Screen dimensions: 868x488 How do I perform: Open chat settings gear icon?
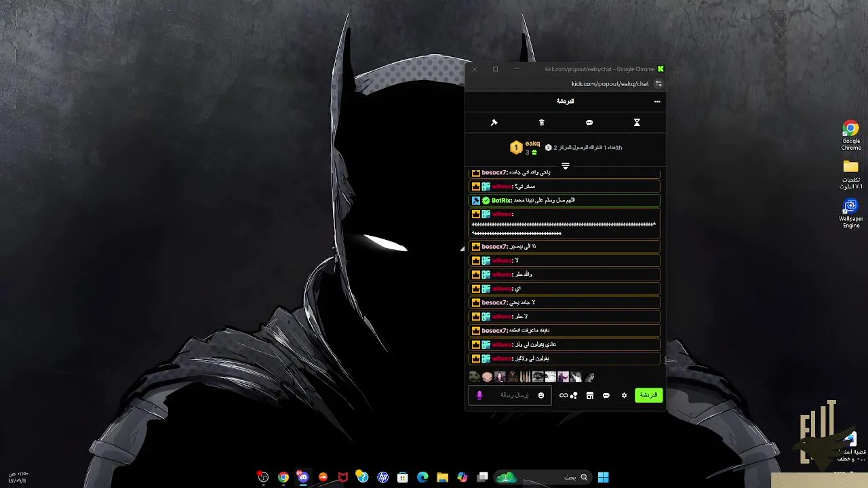(624, 396)
